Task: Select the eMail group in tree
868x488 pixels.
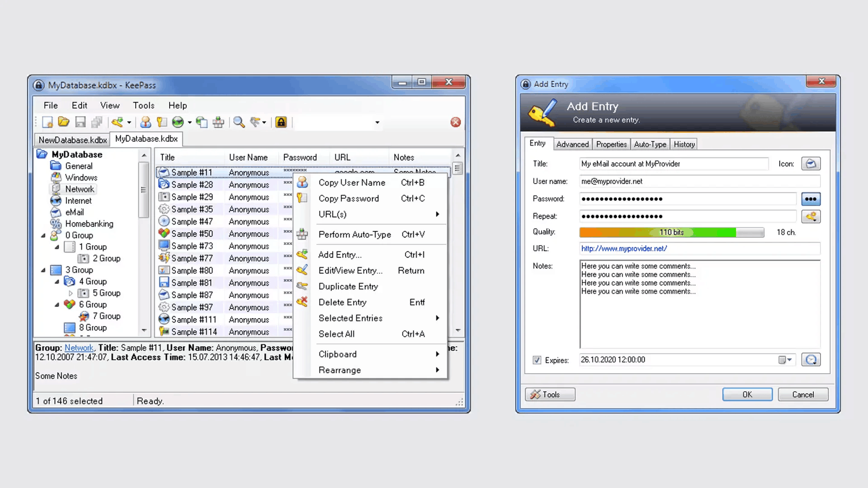Action: (x=74, y=212)
